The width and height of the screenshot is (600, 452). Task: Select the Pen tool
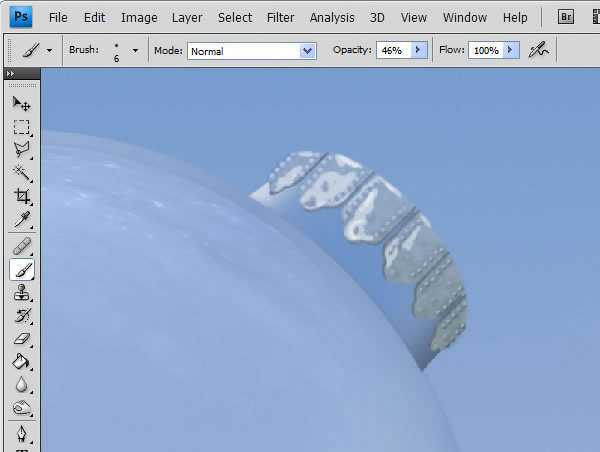[21, 434]
